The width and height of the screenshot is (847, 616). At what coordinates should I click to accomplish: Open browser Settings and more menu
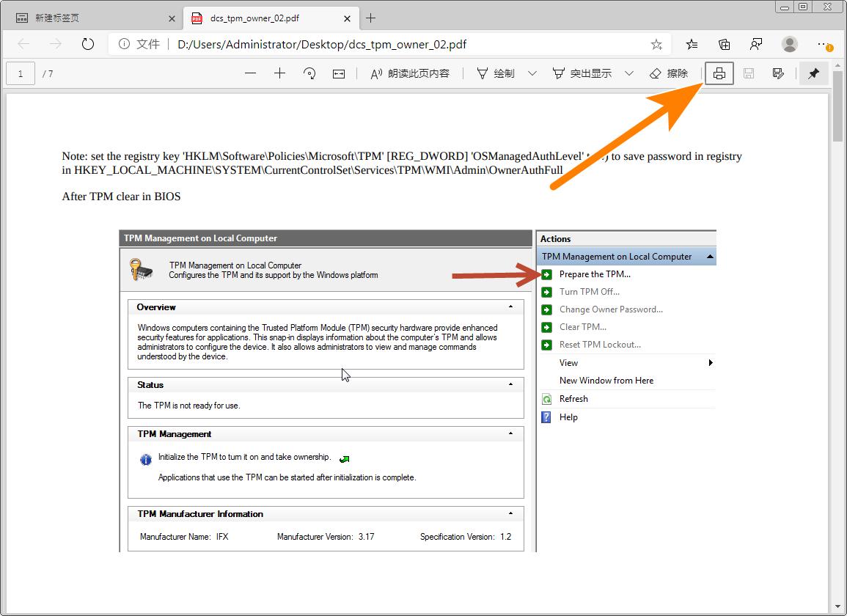click(x=824, y=44)
